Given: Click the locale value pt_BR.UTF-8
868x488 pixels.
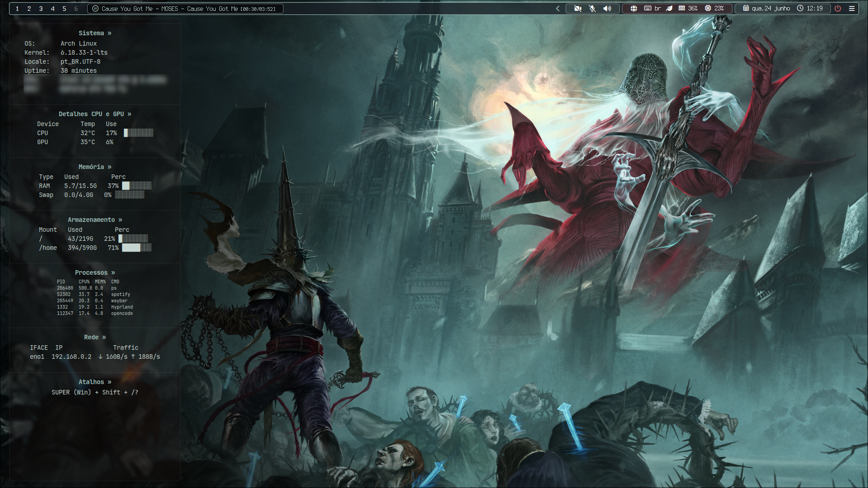Looking at the screenshot, I should [x=80, y=61].
